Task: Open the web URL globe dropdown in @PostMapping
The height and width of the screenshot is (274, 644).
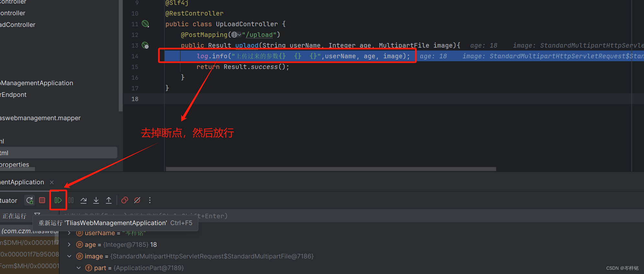Action: pyautogui.click(x=236, y=35)
